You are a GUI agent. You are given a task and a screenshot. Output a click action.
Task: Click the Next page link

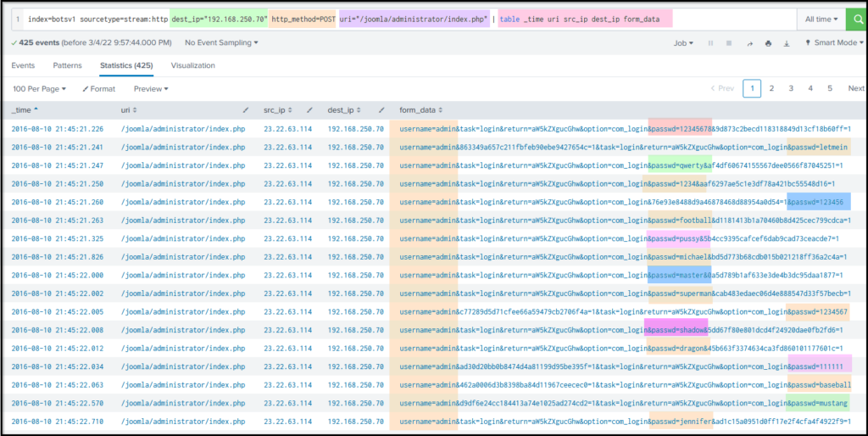point(856,88)
